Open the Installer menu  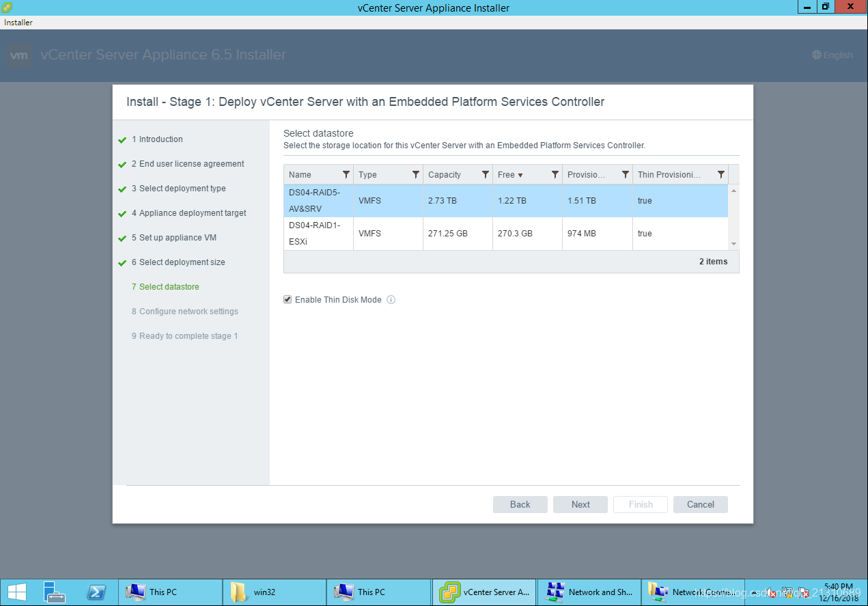[18, 23]
